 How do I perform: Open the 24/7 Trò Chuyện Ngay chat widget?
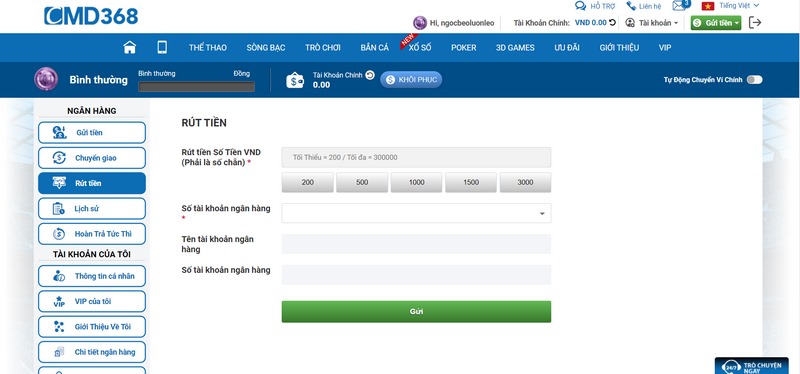tap(752, 365)
